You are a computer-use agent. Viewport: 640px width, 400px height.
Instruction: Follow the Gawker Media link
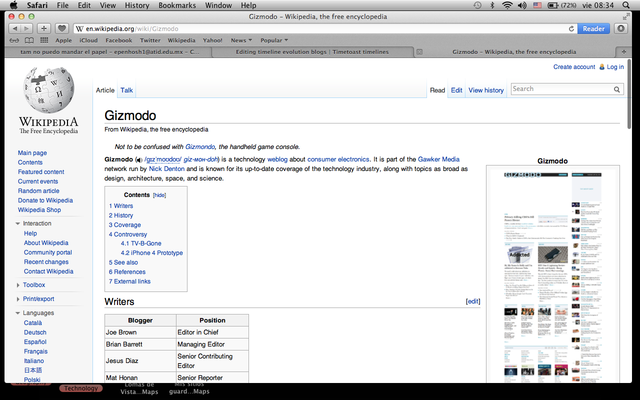click(438, 160)
